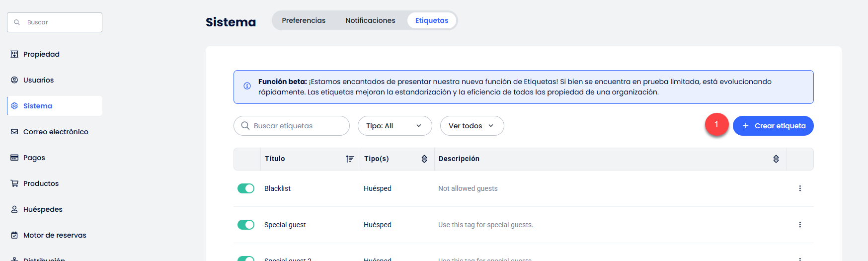The height and width of the screenshot is (261, 868).
Task: Sort the table by Descripción column
Action: pos(776,159)
